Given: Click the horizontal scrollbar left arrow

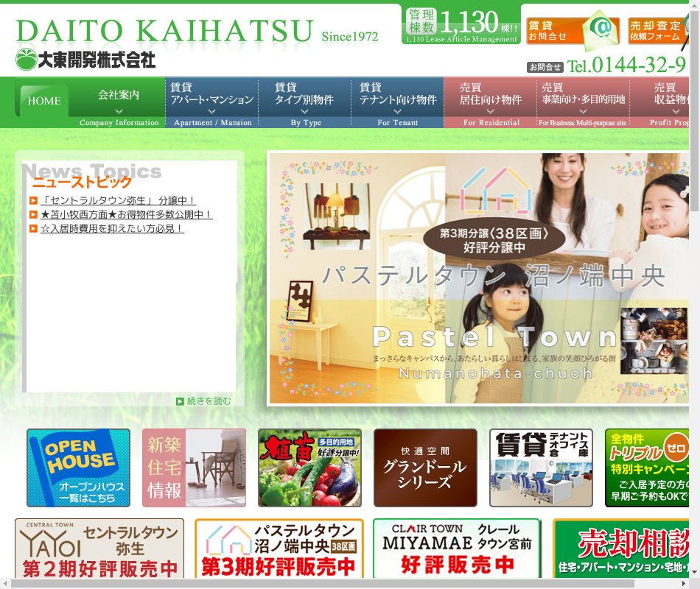Looking at the screenshot, I should click(x=4, y=584).
